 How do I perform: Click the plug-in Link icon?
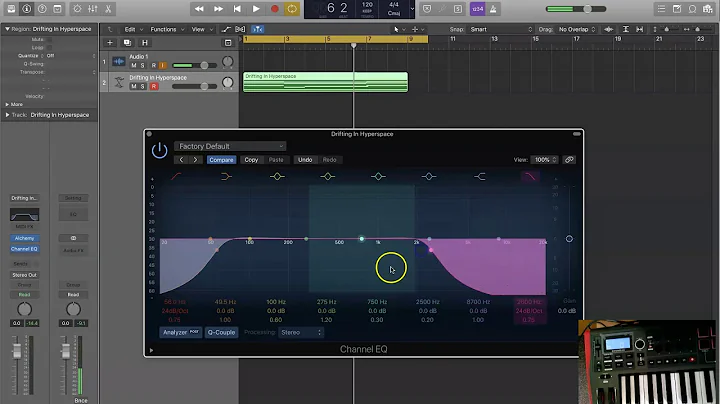569,160
